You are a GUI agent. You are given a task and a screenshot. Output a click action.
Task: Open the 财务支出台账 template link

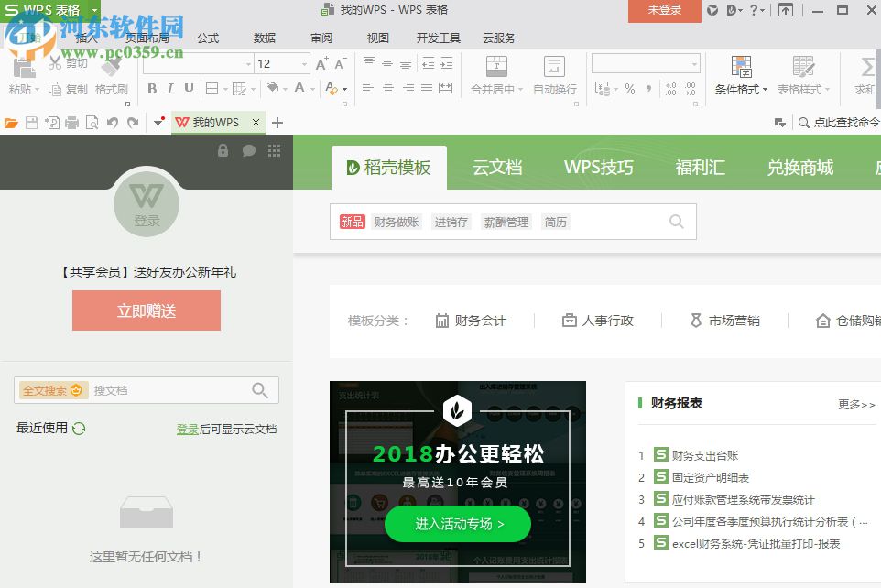706,454
